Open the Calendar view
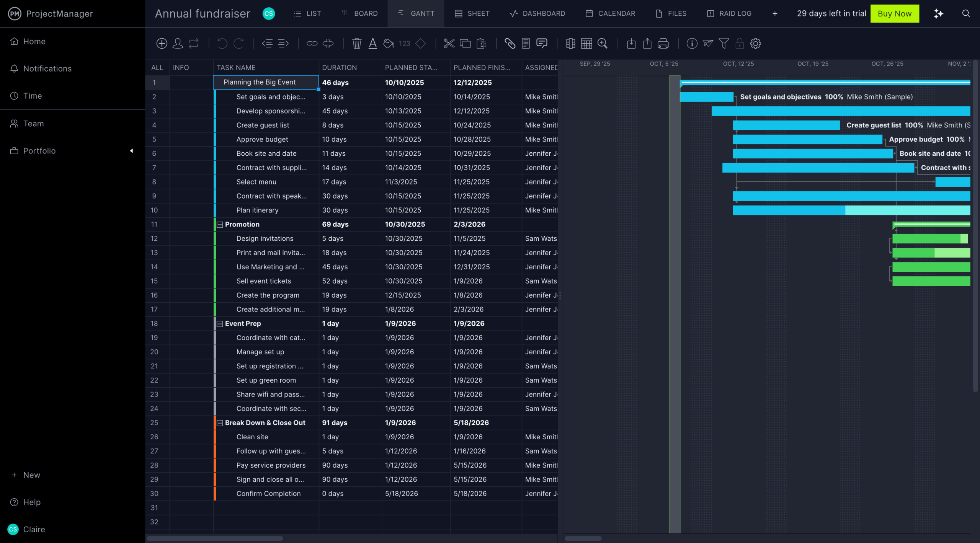The width and height of the screenshot is (980, 543). (610, 13)
